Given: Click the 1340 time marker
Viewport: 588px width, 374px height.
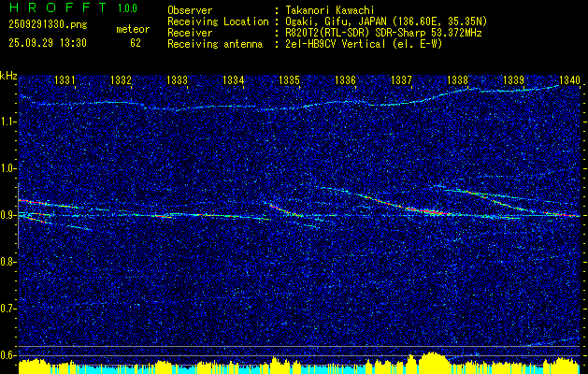Looking at the screenshot, I should [x=569, y=79].
